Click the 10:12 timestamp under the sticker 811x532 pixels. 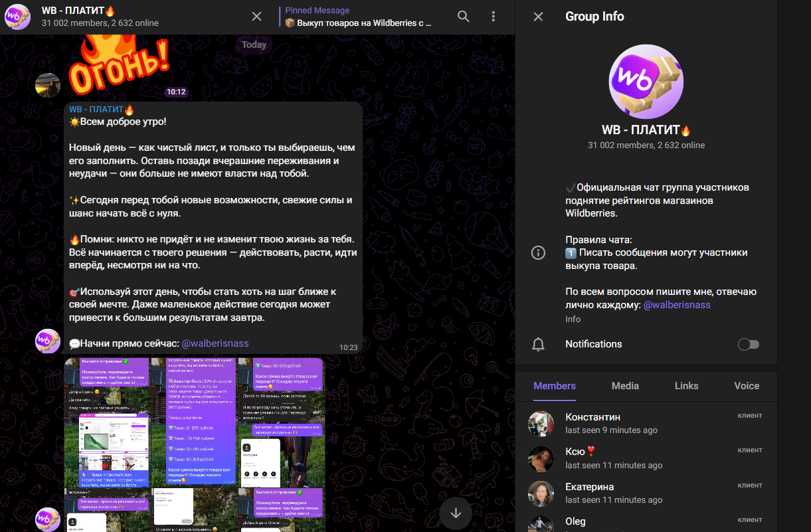tap(177, 92)
